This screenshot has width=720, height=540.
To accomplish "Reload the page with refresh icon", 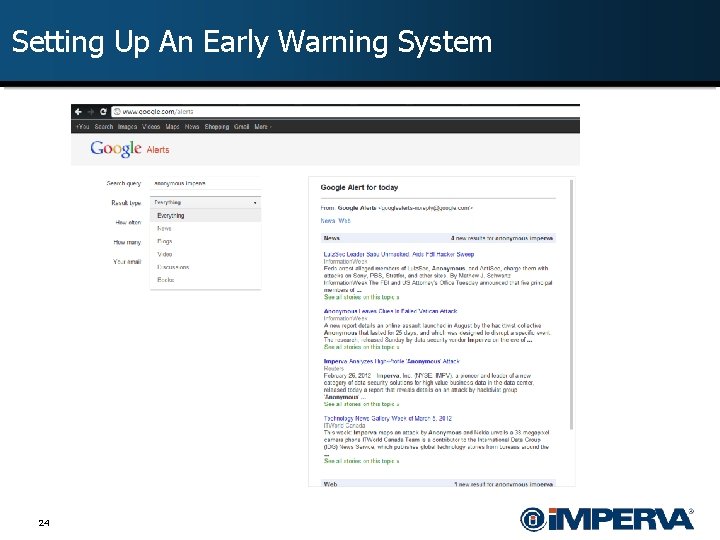I will click(103, 112).
